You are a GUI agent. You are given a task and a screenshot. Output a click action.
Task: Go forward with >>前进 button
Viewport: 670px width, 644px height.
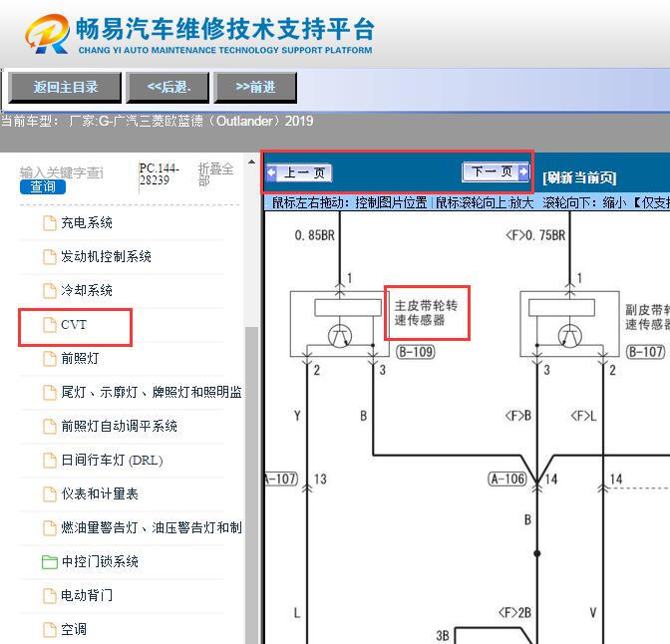click(255, 88)
